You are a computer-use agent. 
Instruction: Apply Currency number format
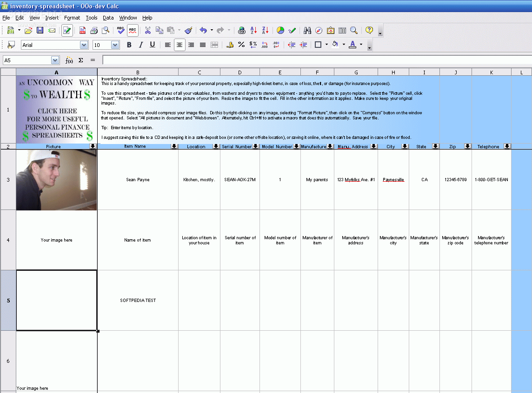[x=230, y=45]
